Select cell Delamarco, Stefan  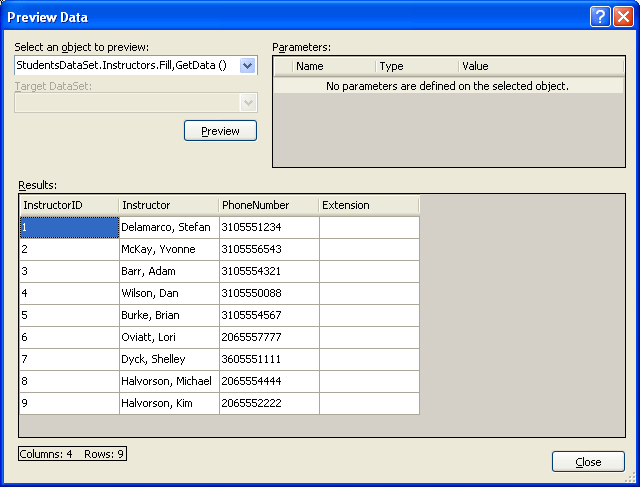pos(168,227)
